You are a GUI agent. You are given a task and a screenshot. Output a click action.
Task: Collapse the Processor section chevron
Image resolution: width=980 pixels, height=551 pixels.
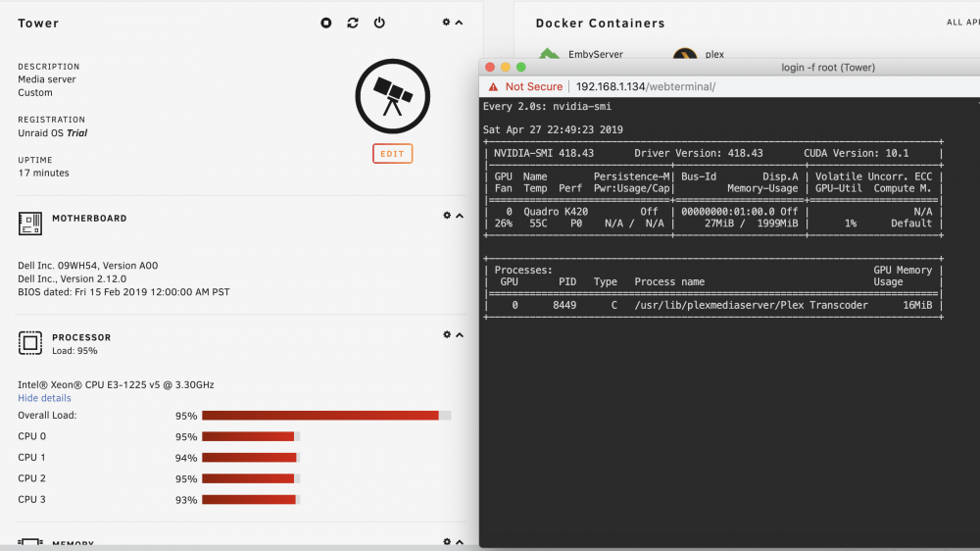tap(460, 335)
